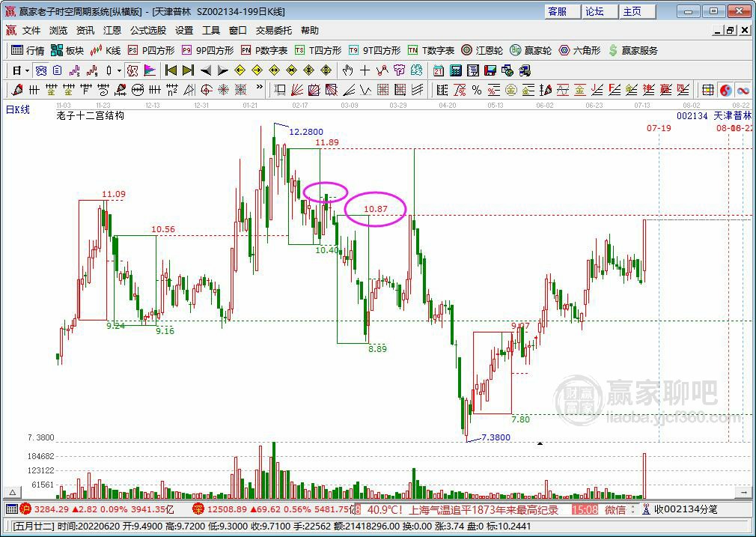Viewport: 756px width, 537px height.
Task: Open the 六角形 hexagon tool
Action: pos(579,50)
